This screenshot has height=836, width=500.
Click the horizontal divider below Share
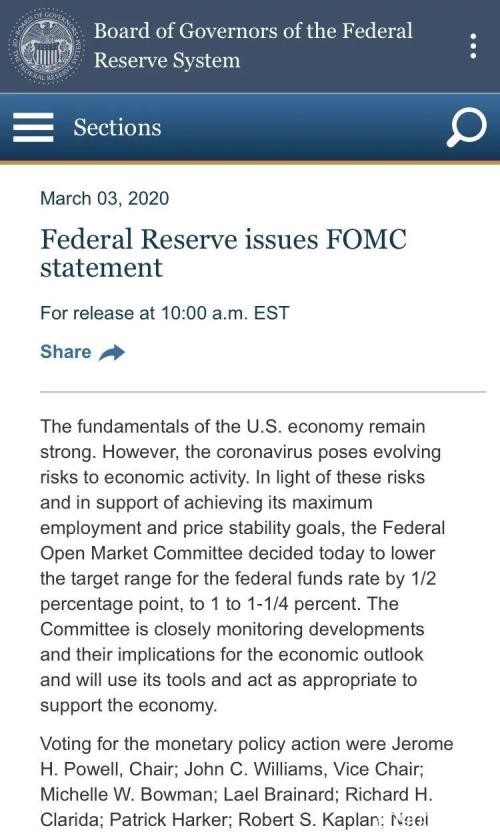263,392
